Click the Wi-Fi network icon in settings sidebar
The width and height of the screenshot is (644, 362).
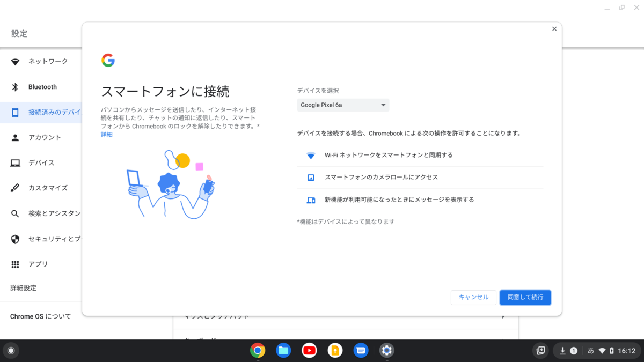click(16, 62)
